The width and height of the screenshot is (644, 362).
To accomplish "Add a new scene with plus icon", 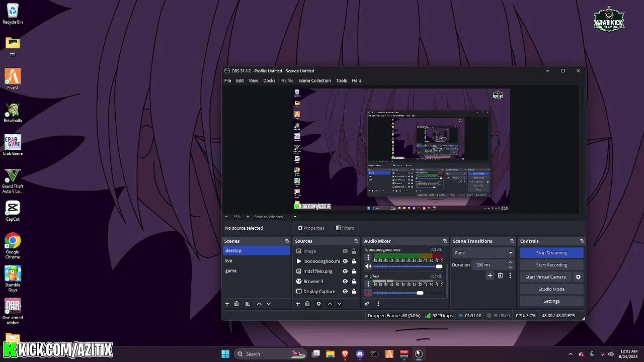I will 227,304.
